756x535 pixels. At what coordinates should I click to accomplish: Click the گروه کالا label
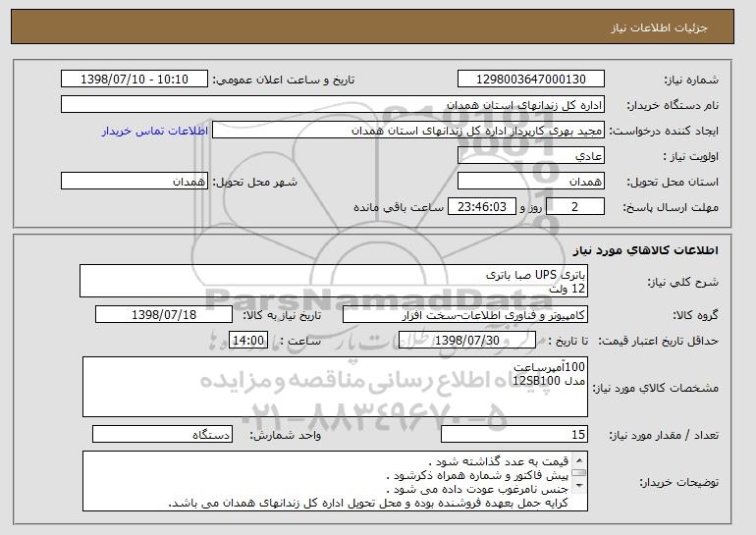point(696,315)
